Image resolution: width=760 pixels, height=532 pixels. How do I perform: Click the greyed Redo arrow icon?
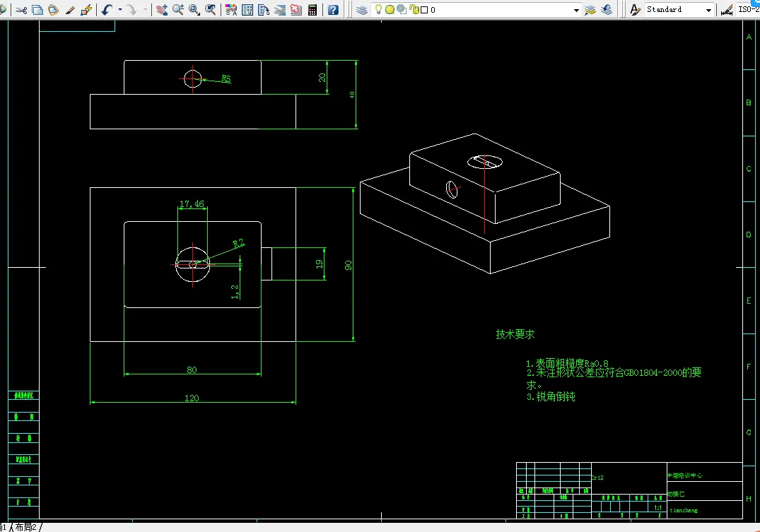click(131, 10)
